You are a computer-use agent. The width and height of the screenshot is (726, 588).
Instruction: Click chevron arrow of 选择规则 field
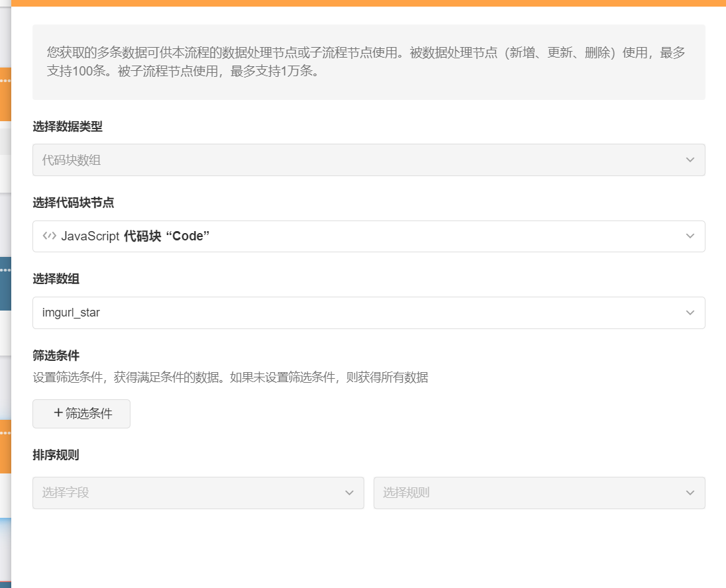[x=690, y=493]
